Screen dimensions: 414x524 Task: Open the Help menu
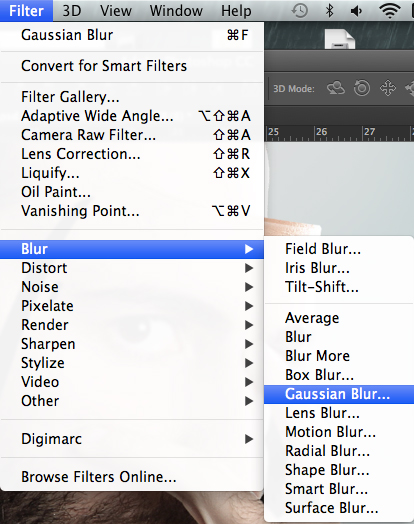coord(236,11)
